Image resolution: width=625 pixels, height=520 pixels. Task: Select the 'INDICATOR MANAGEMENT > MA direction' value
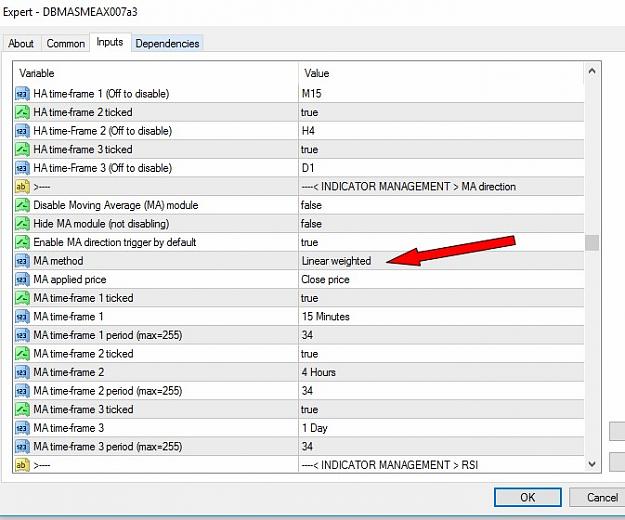click(x=408, y=186)
